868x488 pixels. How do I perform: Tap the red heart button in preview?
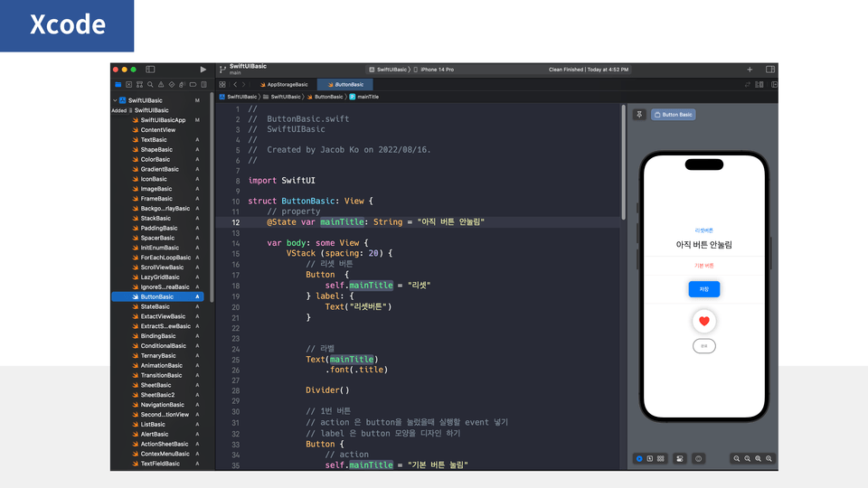(704, 321)
